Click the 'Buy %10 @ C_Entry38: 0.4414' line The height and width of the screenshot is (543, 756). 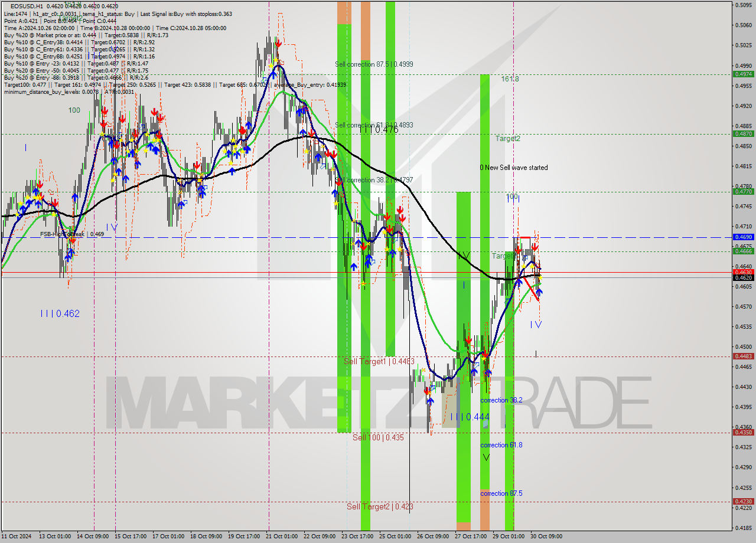tap(79, 42)
